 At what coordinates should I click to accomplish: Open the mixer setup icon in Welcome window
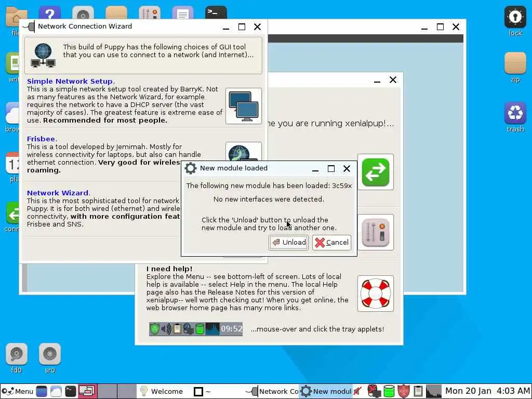(x=376, y=232)
